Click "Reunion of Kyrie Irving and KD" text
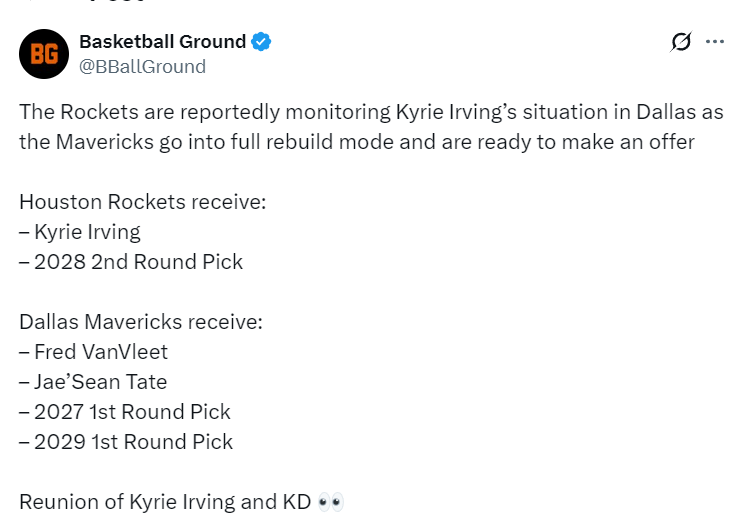734x522 pixels. pos(165,502)
